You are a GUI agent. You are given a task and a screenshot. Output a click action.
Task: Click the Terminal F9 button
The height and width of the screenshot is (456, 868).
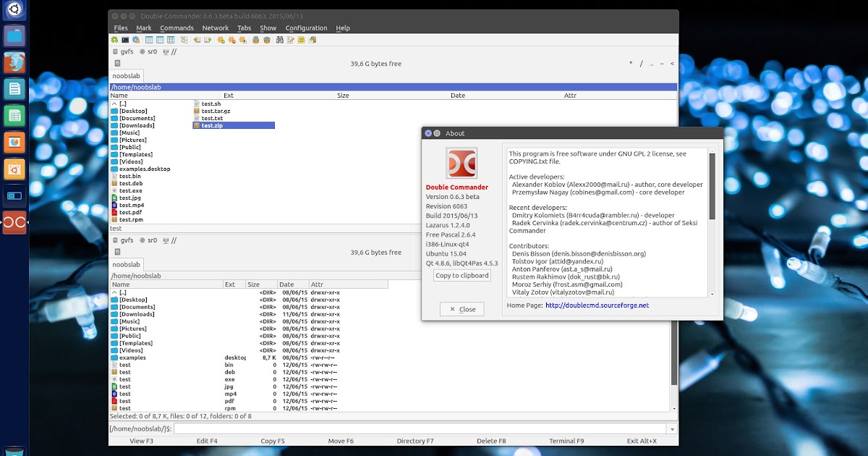pos(566,441)
